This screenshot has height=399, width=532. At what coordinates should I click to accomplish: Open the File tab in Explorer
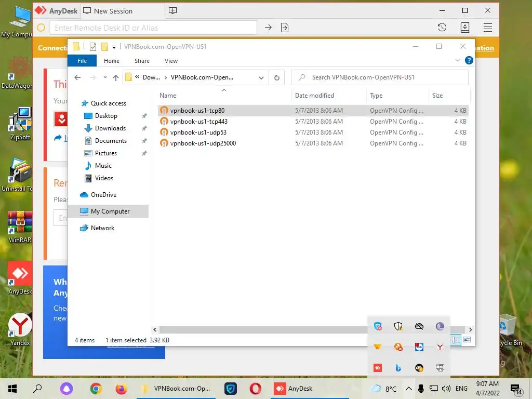(x=82, y=61)
